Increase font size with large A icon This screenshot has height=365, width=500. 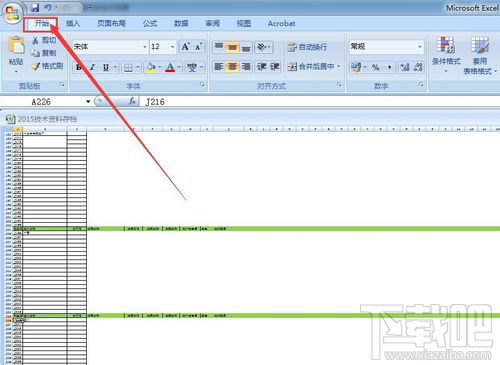click(x=186, y=47)
